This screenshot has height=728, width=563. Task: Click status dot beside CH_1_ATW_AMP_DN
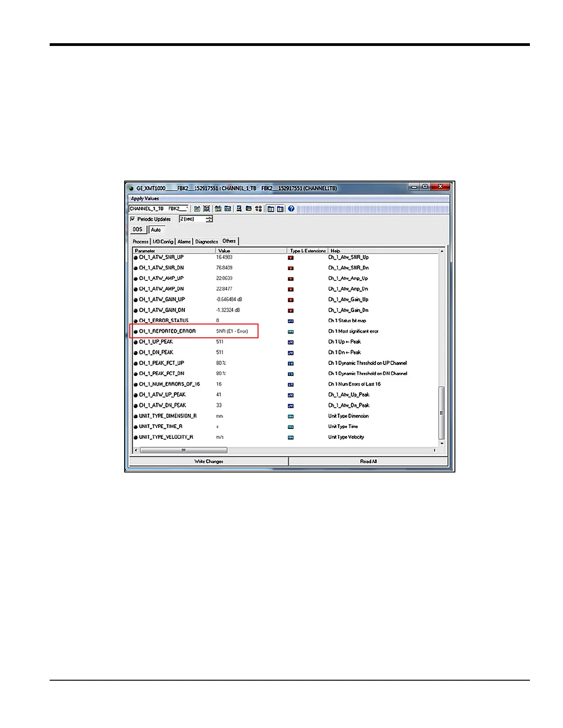(x=136, y=290)
